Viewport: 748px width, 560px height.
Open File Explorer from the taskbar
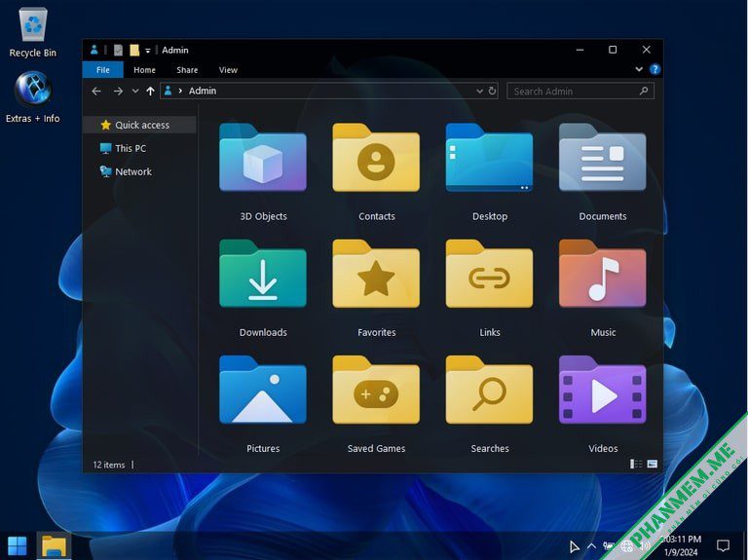54,546
